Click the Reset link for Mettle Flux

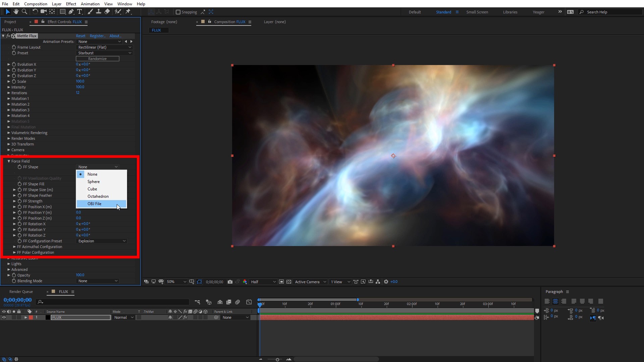point(80,36)
